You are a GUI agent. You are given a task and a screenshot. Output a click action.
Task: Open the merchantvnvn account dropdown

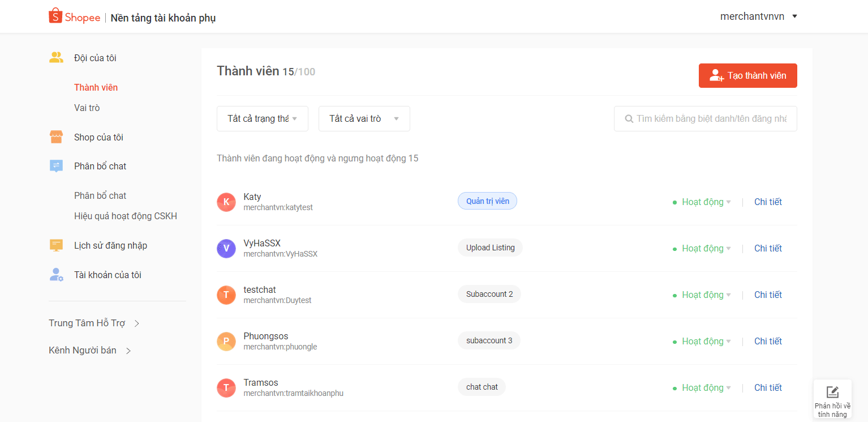pos(759,16)
